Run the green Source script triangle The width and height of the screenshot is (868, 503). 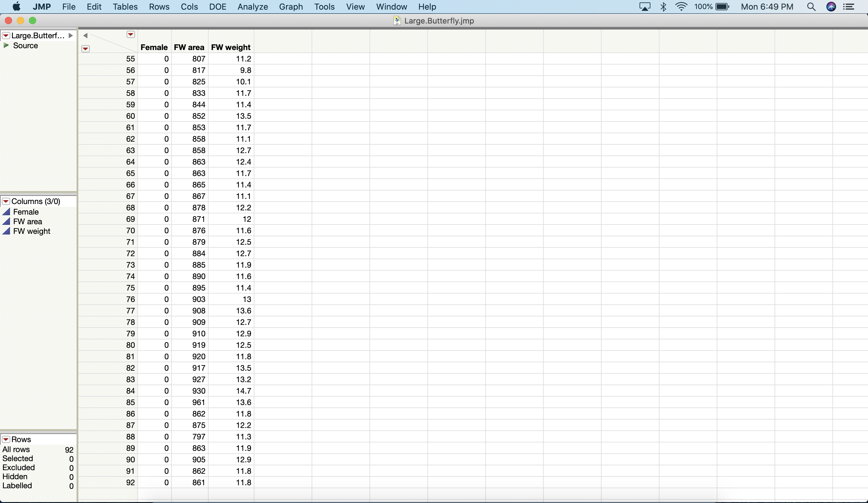[6, 46]
